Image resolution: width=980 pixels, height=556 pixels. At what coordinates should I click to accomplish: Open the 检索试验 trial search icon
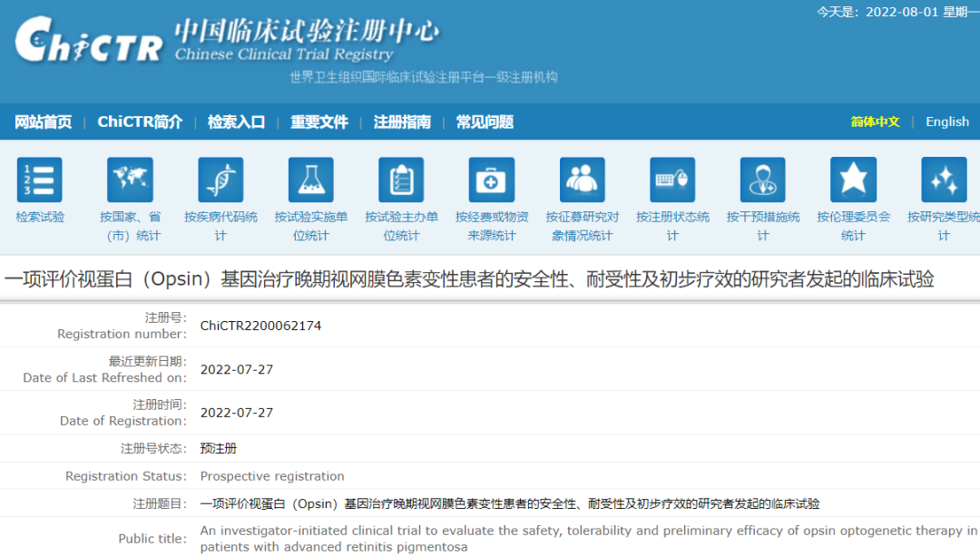(40, 180)
